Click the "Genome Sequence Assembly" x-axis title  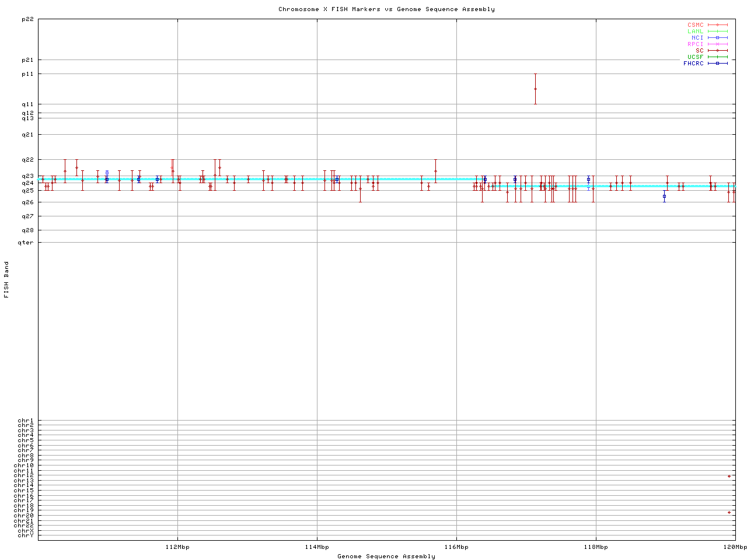386,556
